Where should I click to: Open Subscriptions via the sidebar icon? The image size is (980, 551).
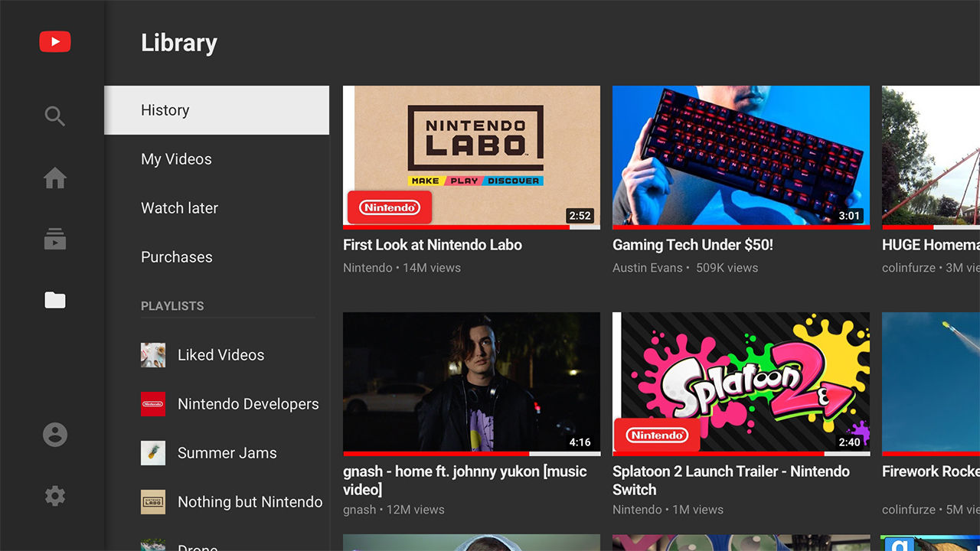click(x=54, y=239)
